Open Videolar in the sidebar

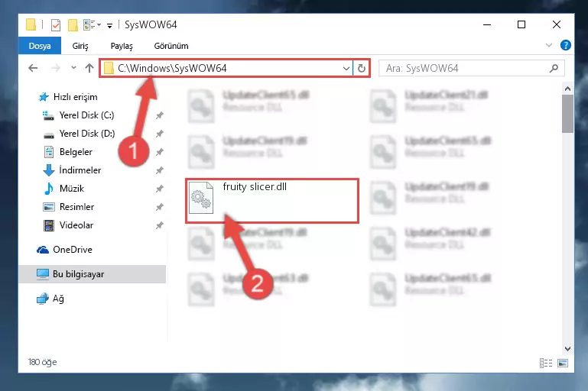(x=76, y=225)
